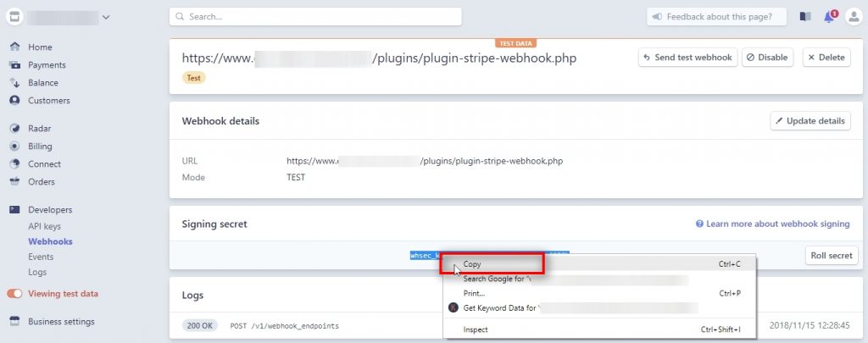
Task: Select Print from the context menu
Action: pos(474,293)
